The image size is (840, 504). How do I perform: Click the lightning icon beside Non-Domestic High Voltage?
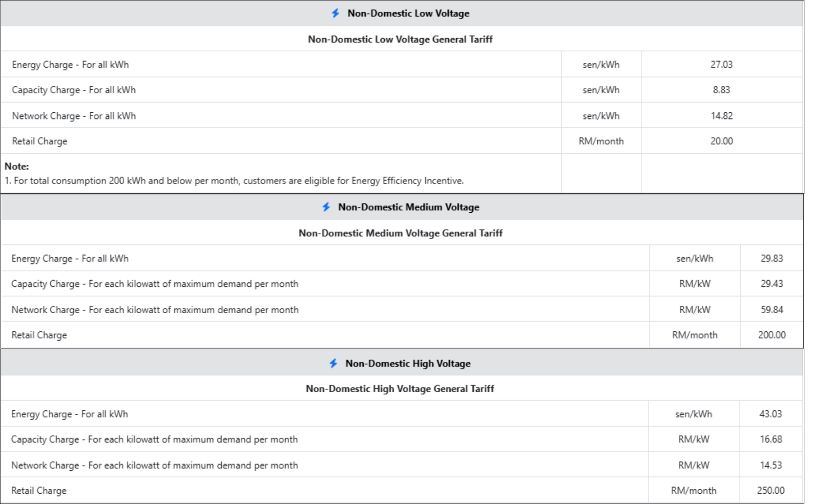click(334, 363)
